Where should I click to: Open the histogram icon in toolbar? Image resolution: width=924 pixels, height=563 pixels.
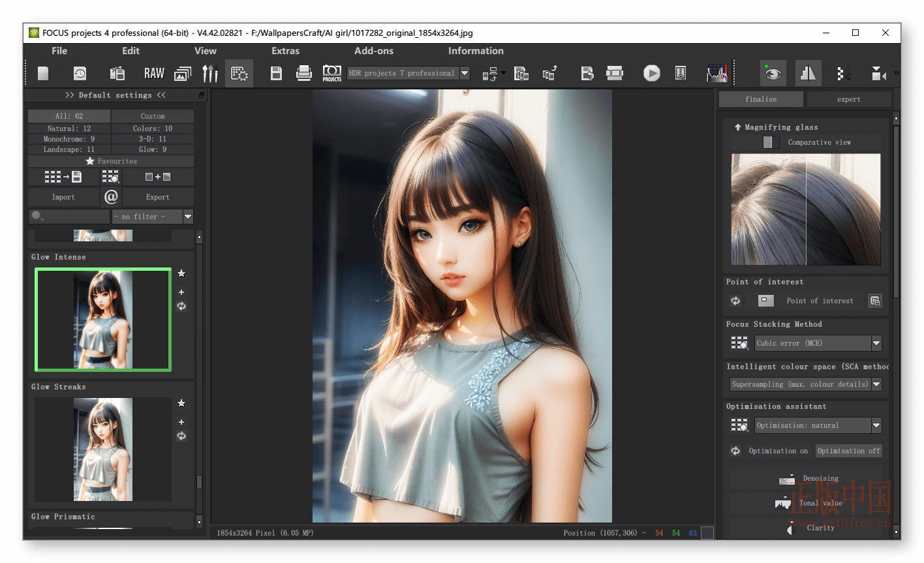point(716,73)
